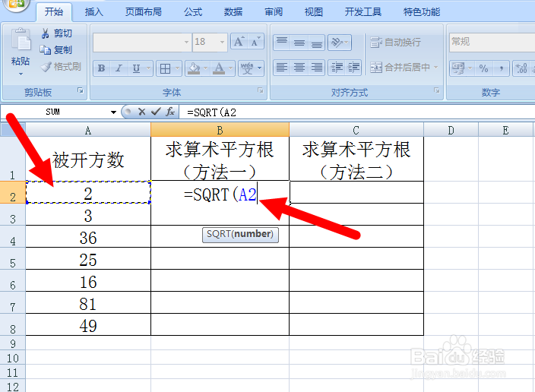
Task: Open fill color dropdown arrow
Action: [x=206, y=68]
